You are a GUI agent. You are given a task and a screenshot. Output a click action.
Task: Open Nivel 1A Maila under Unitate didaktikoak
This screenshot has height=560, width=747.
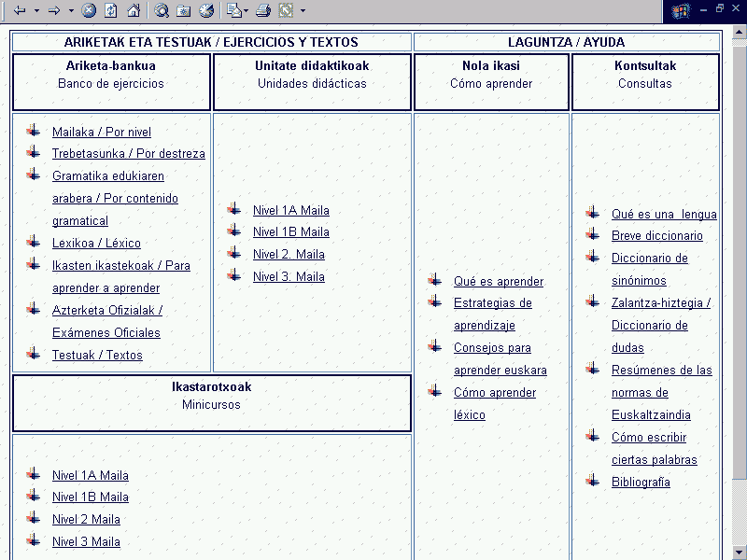291,210
